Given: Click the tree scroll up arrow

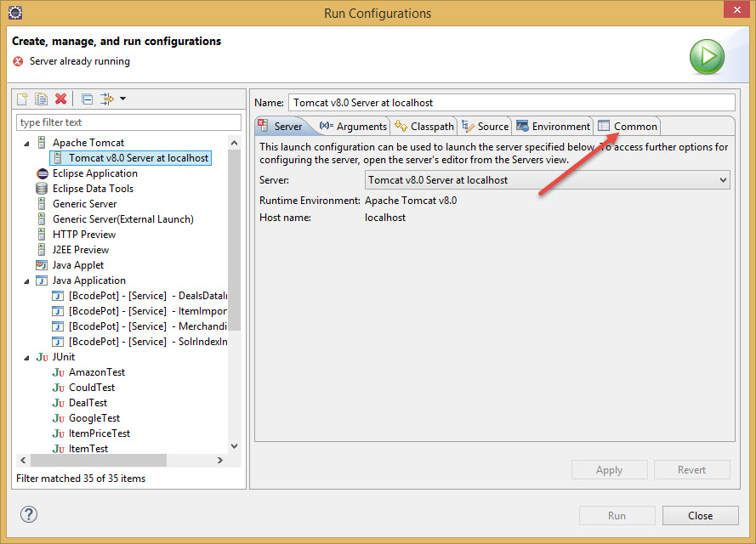Looking at the screenshot, I should (x=235, y=143).
